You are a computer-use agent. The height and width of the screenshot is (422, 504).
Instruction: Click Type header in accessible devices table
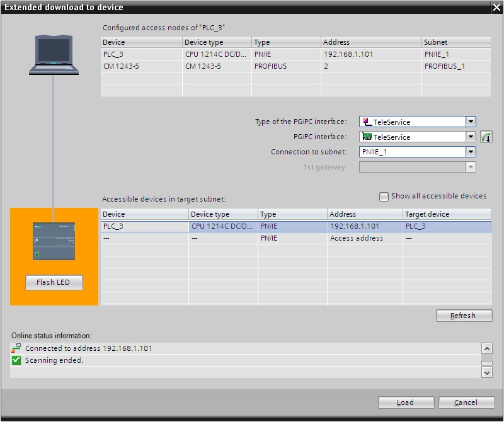coord(292,214)
